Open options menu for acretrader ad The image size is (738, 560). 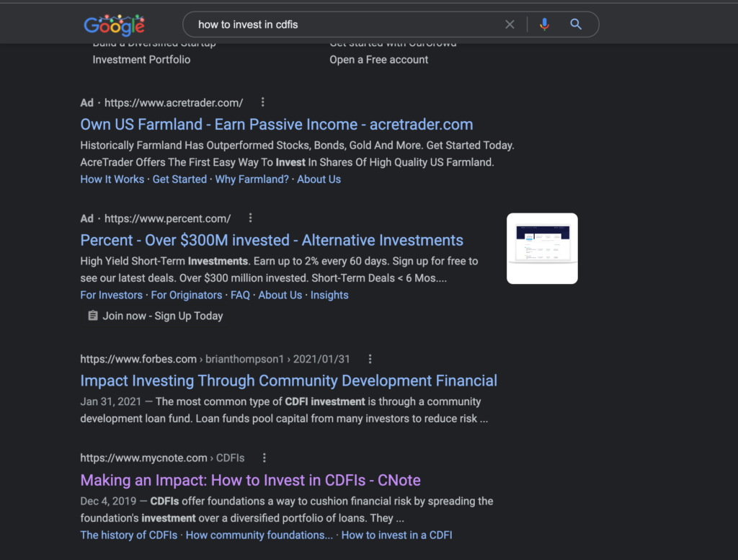point(262,102)
